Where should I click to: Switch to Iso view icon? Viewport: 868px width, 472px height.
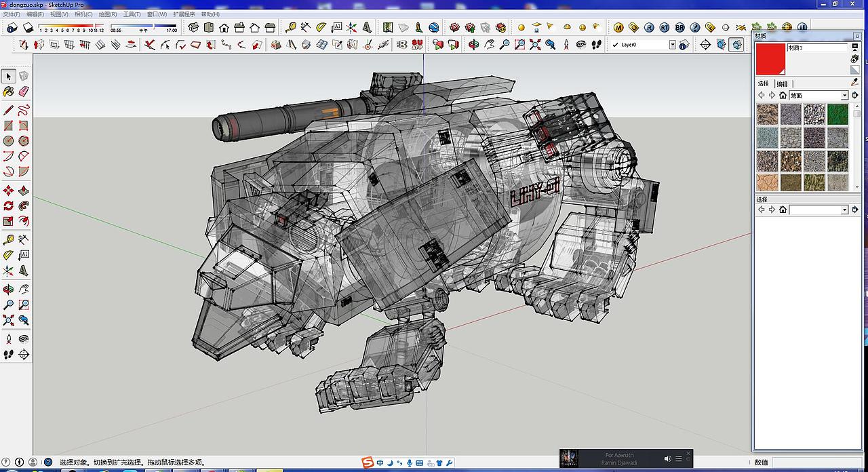coord(194,28)
